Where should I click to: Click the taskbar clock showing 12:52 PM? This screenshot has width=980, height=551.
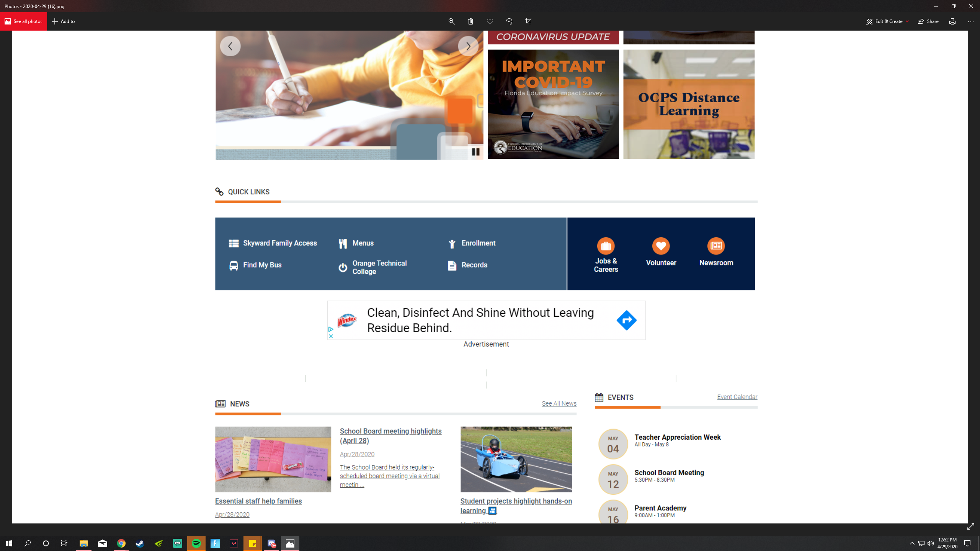(947, 543)
